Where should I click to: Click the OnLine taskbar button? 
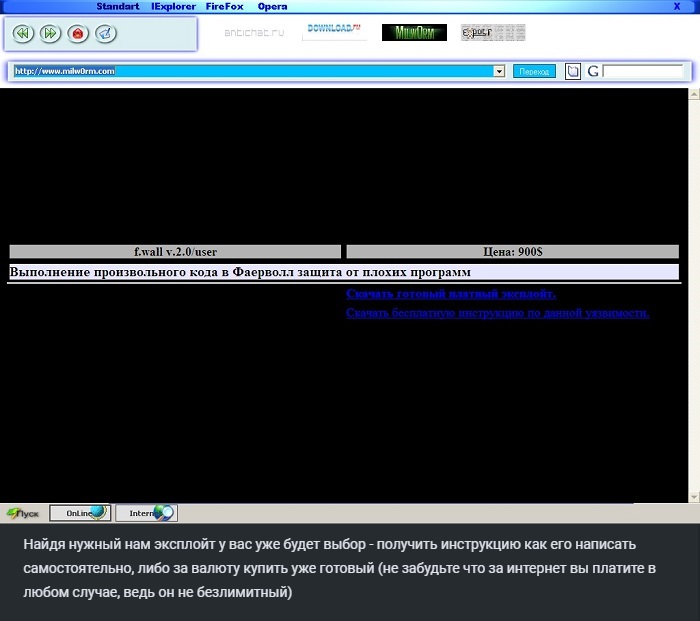80,513
